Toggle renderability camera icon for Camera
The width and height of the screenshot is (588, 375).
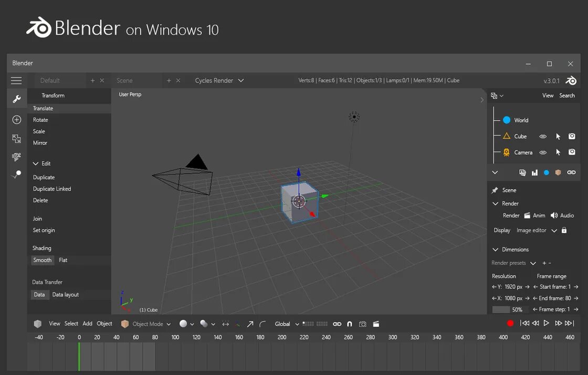572,152
